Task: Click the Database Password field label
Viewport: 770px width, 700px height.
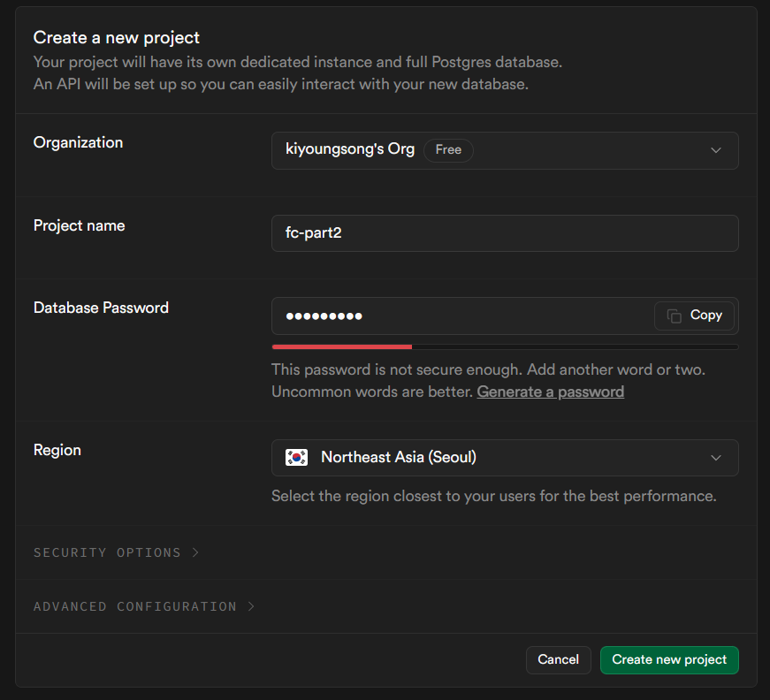Action: coord(101,308)
